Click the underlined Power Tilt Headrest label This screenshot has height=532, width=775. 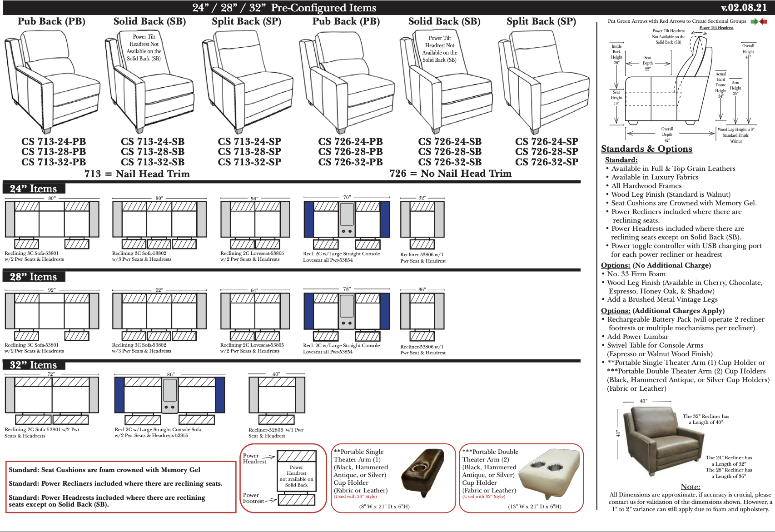click(716, 28)
